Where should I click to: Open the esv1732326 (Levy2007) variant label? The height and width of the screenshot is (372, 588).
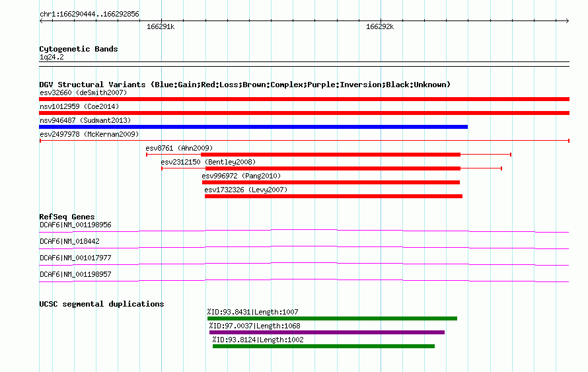coord(246,190)
